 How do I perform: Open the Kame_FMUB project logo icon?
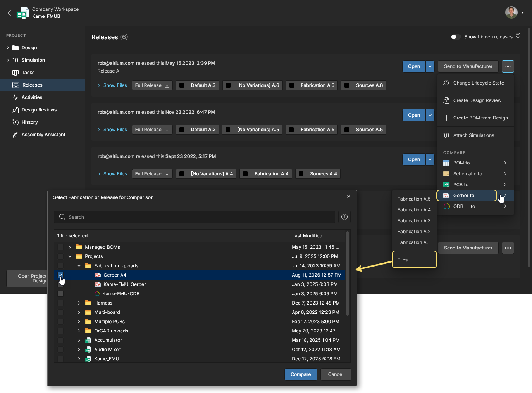pyautogui.click(x=23, y=13)
